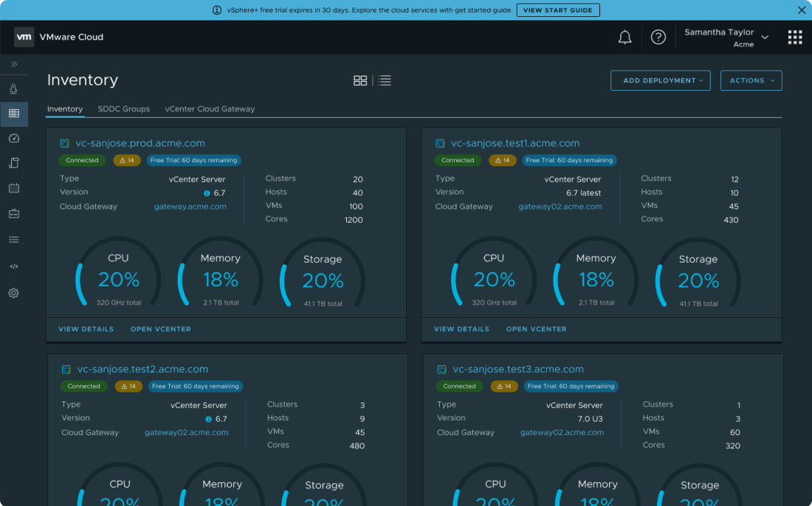This screenshot has width=812, height=506.
Task: Click Free Trial badge on test2 card
Action: pyautogui.click(x=195, y=386)
